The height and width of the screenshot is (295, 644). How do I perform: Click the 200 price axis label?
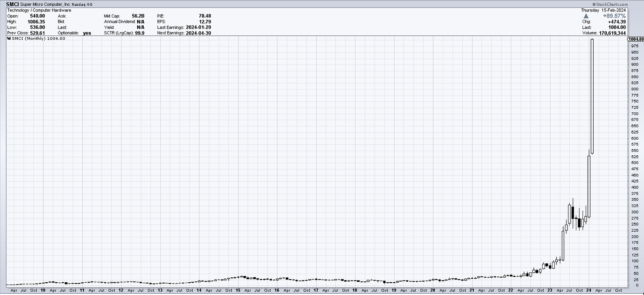click(x=634, y=236)
